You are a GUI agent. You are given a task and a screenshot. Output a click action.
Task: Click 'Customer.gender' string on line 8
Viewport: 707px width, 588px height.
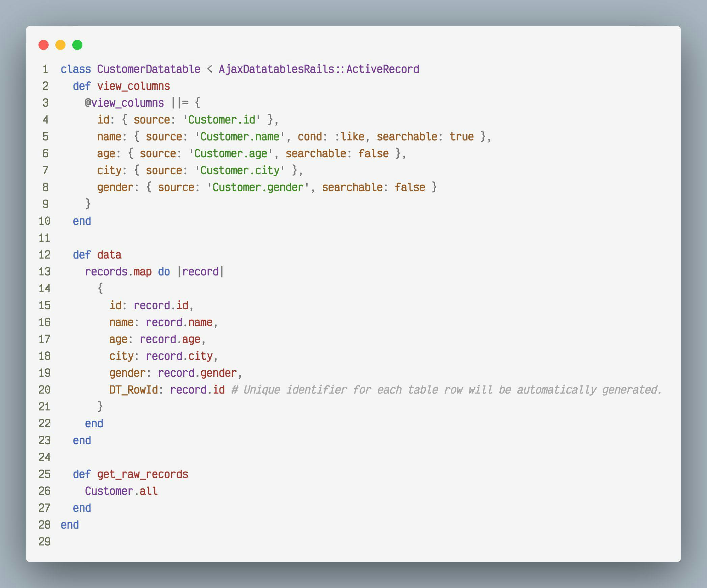coord(258,187)
